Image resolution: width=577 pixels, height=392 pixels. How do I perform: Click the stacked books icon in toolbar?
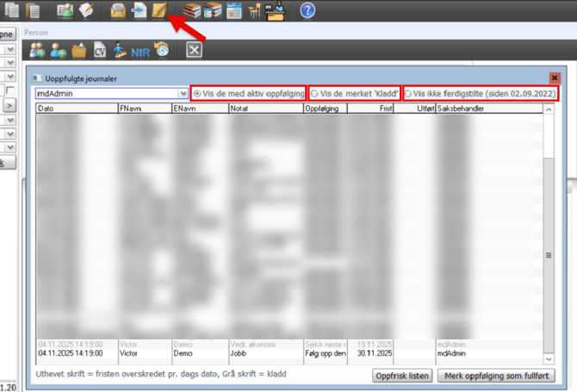[191, 10]
